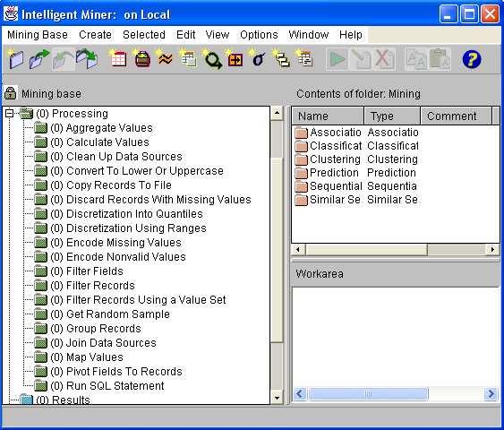Screen dimensions: 504x430
Task: Click the tree scrollbar down arrow
Action: pos(278,398)
